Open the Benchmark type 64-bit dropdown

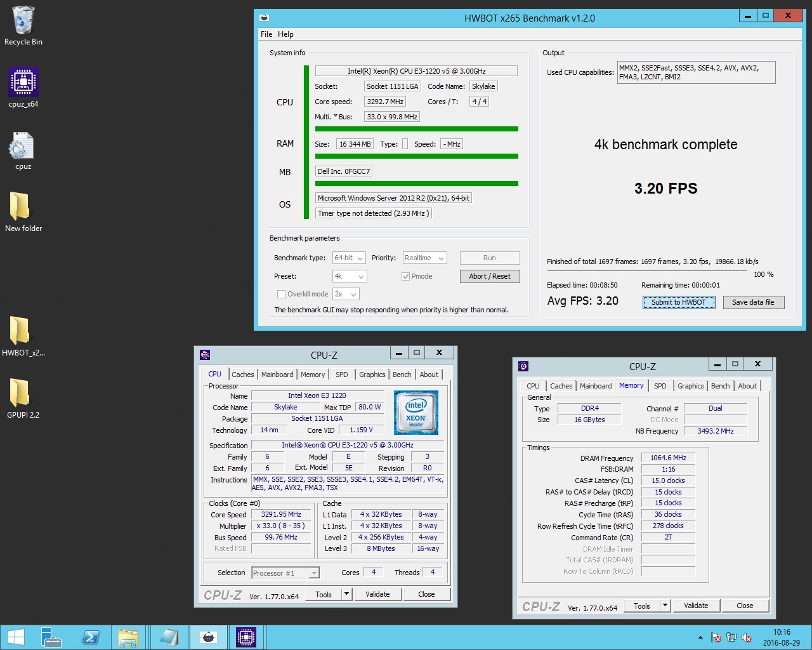tap(349, 258)
